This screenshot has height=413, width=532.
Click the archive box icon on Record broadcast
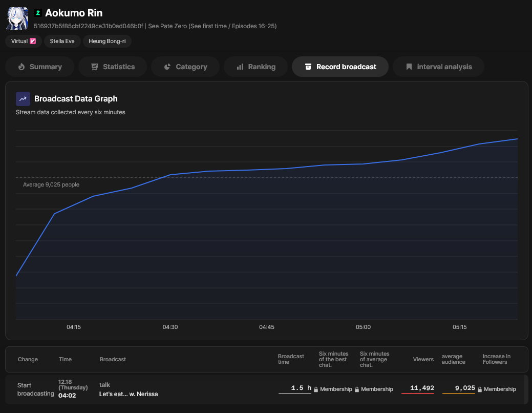click(308, 67)
